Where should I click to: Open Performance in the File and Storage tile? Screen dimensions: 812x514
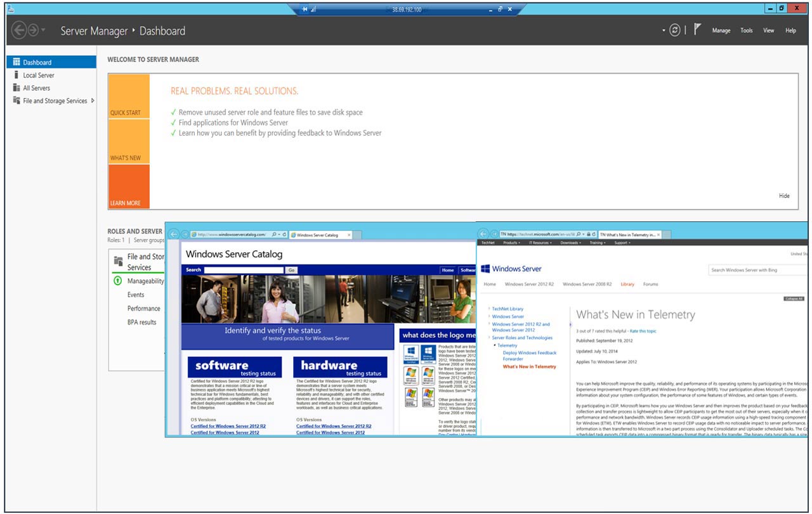[x=144, y=309]
